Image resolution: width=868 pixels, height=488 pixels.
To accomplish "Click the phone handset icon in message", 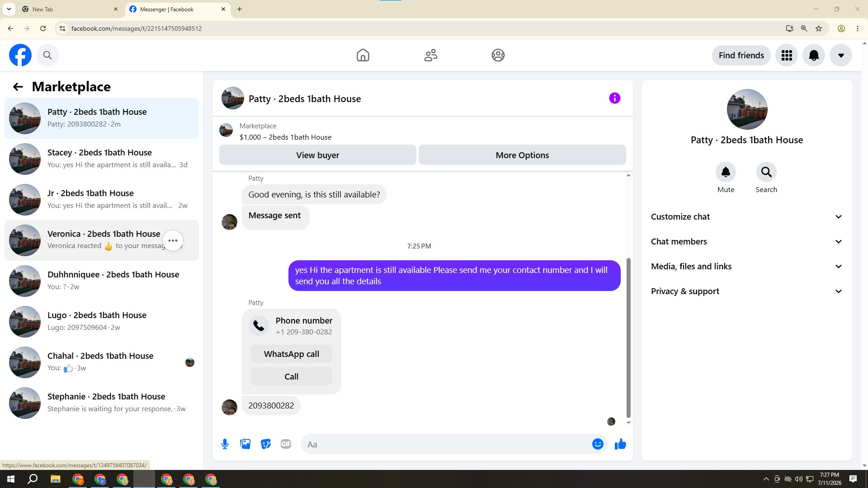I will (259, 326).
